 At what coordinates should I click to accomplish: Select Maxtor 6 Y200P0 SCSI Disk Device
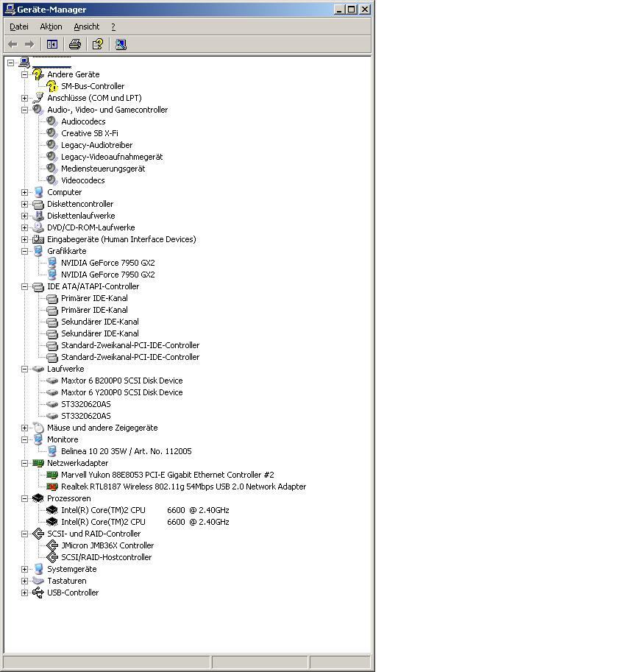click(121, 392)
